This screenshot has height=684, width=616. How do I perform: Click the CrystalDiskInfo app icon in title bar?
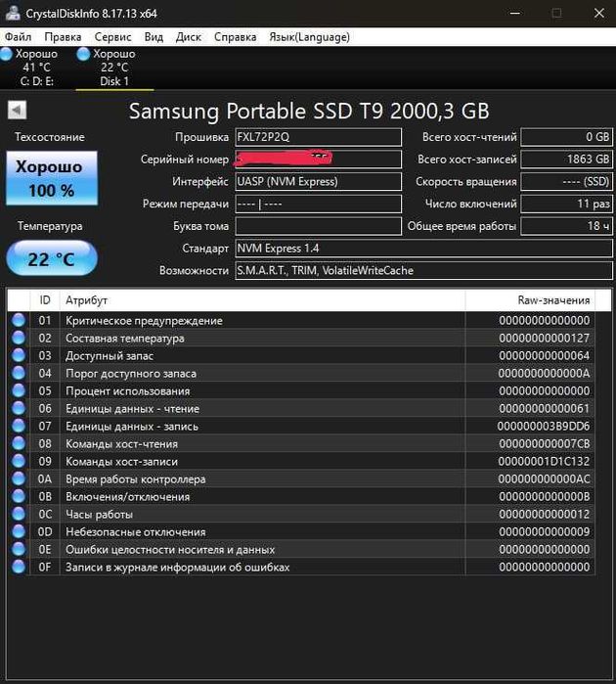point(12,13)
